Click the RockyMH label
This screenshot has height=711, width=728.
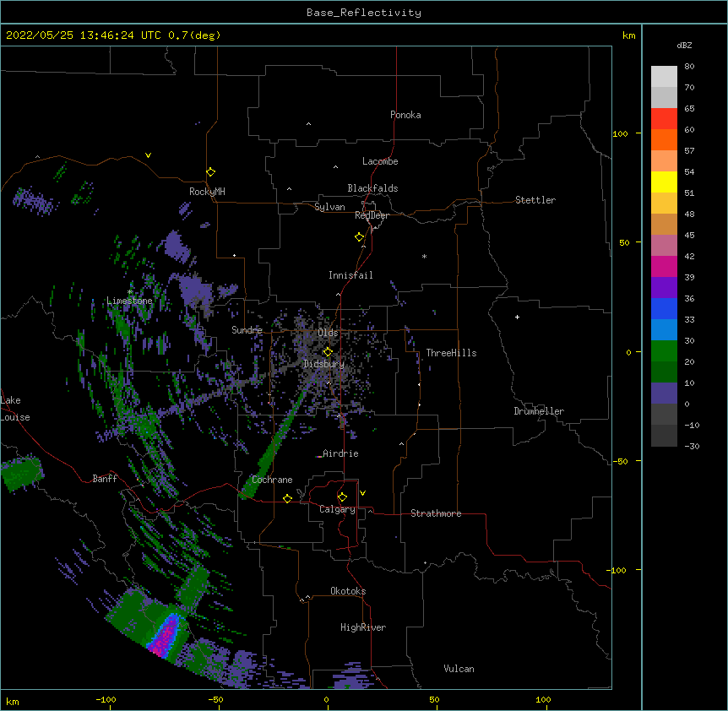[x=207, y=192]
